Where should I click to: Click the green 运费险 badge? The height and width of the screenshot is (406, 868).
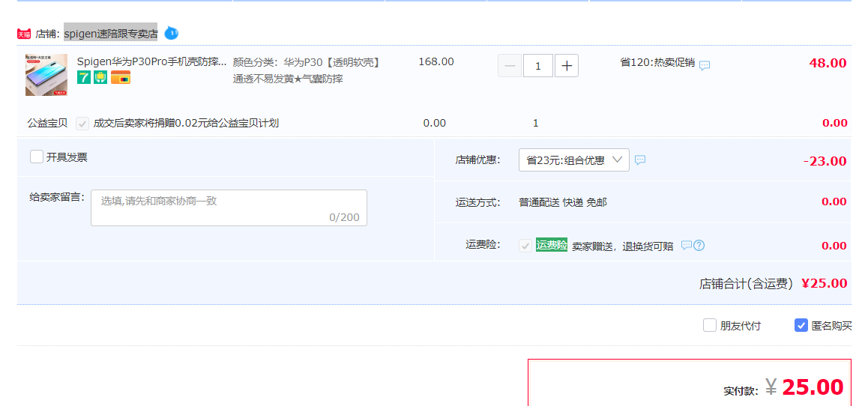click(x=552, y=245)
